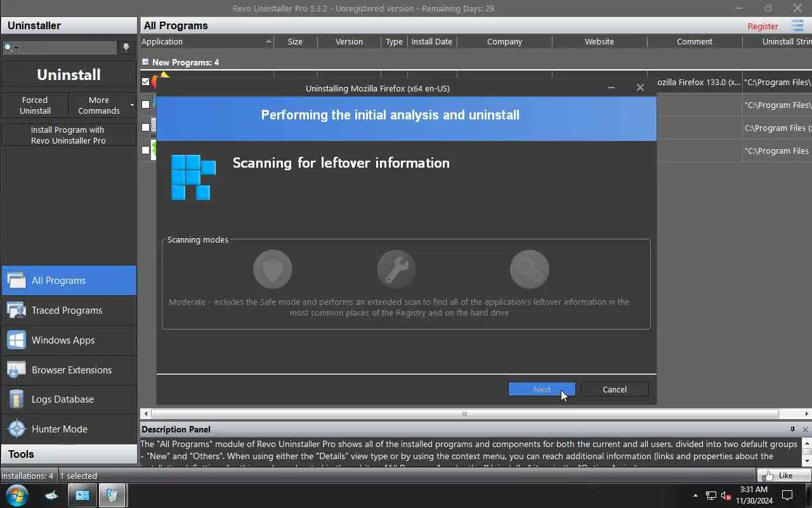Collapse the New Programs group
This screenshot has height=508, width=812.
145,62
